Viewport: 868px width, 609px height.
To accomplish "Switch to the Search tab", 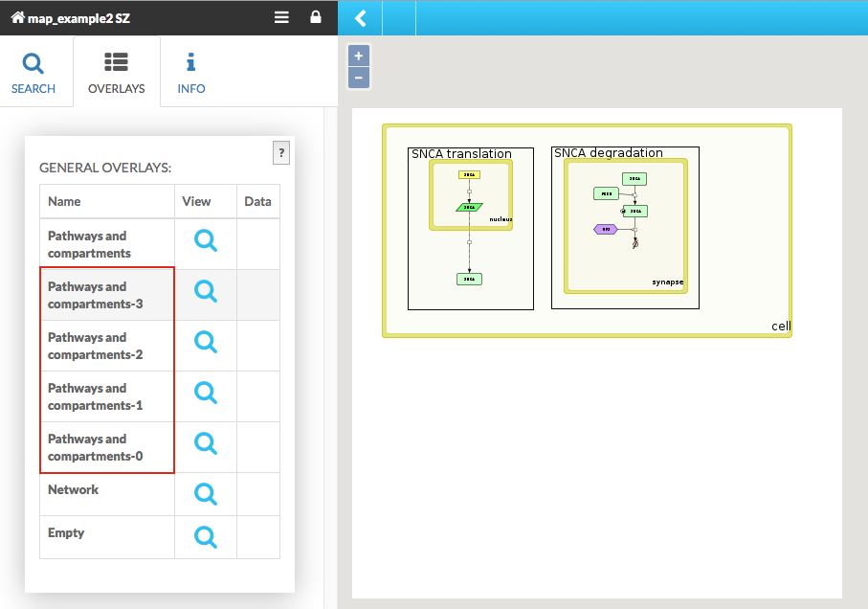I will point(33,73).
